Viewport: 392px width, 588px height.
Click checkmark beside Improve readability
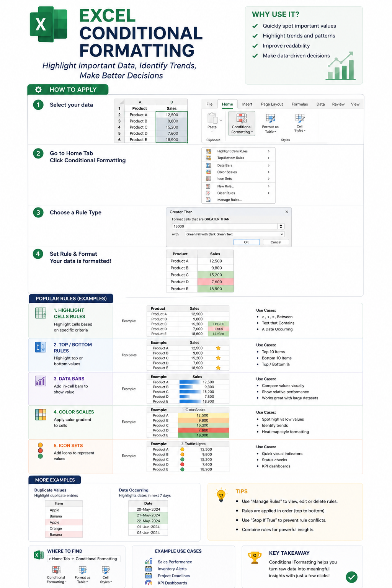pyautogui.click(x=255, y=46)
